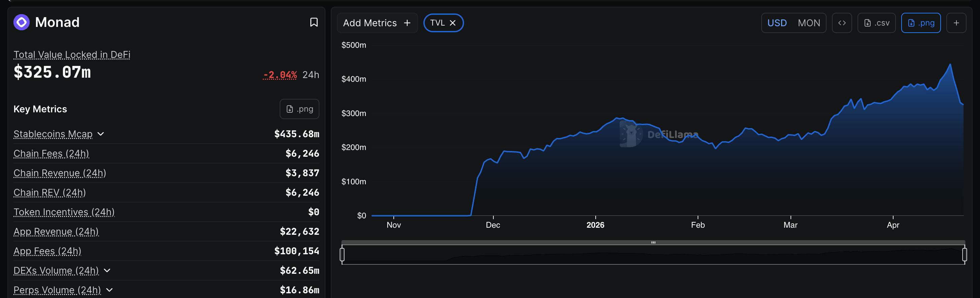Toggle the TVL metric chip

pos(437,23)
